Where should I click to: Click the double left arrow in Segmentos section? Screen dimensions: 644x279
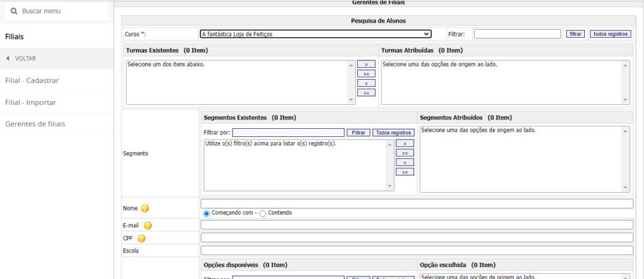404,172
